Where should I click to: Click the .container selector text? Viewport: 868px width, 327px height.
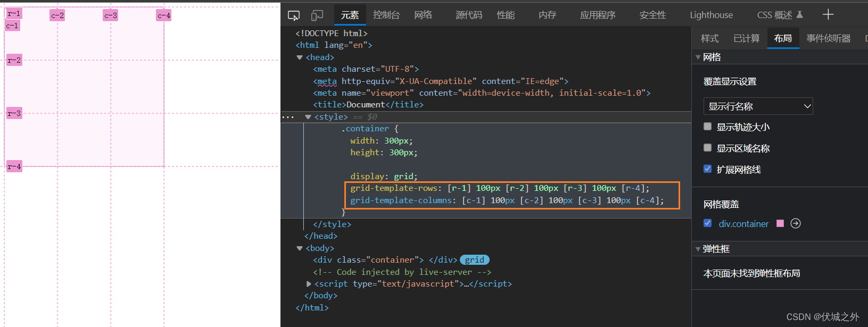[x=365, y=129]
